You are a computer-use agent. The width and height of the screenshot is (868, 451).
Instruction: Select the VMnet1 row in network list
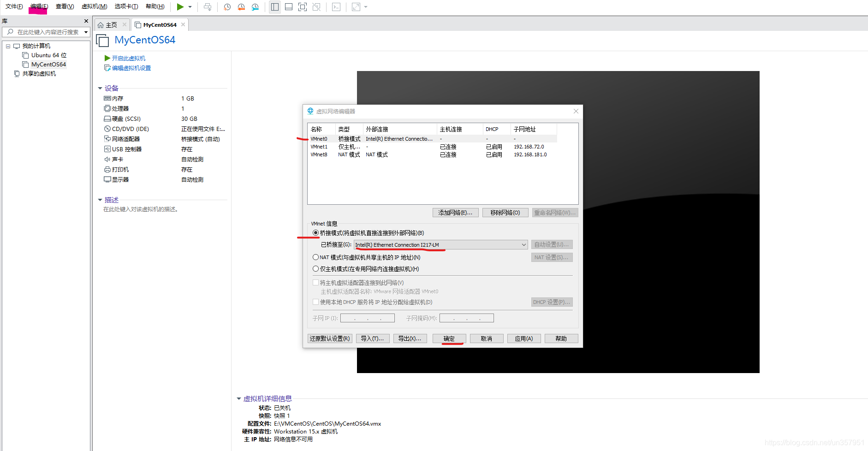[433, 147]
